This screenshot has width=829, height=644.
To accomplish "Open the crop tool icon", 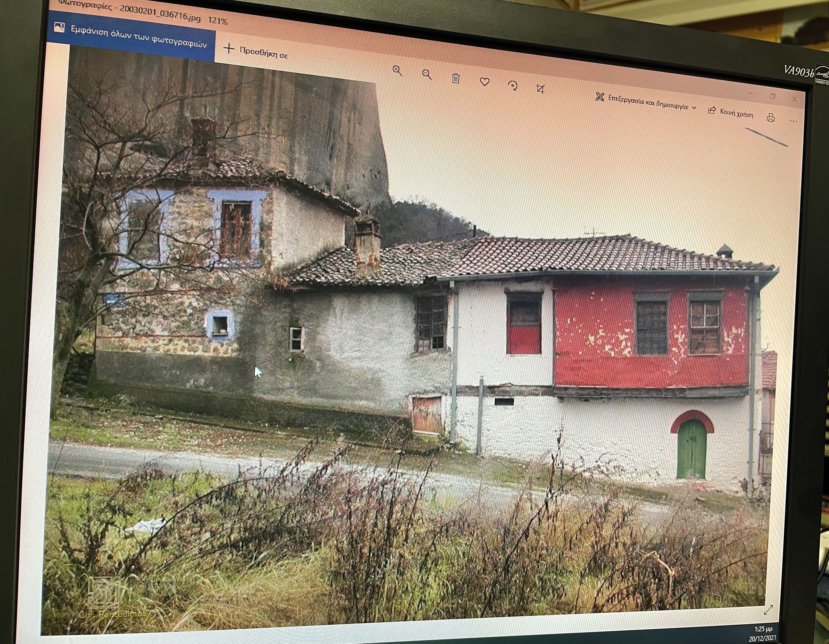I will [541, 89].
